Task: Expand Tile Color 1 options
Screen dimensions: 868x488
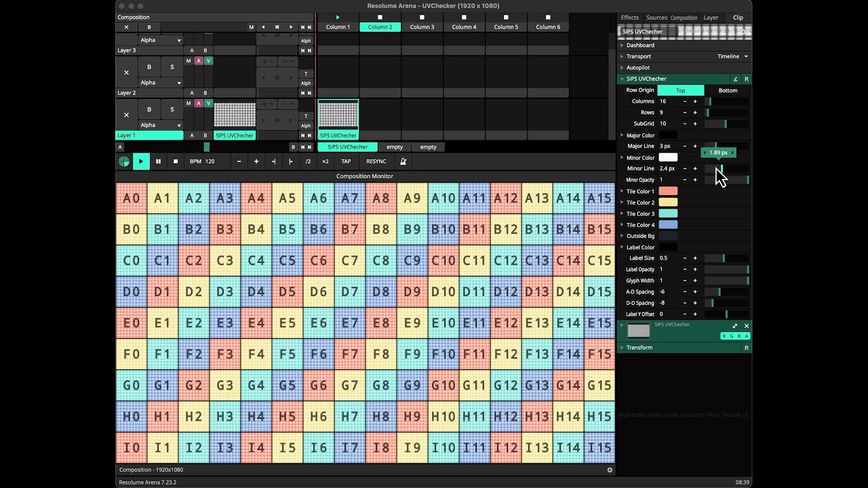Action: (x=622, y=191)
